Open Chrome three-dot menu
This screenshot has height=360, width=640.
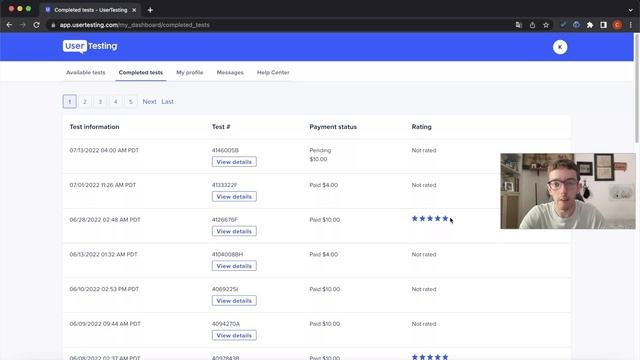point(631,25)
